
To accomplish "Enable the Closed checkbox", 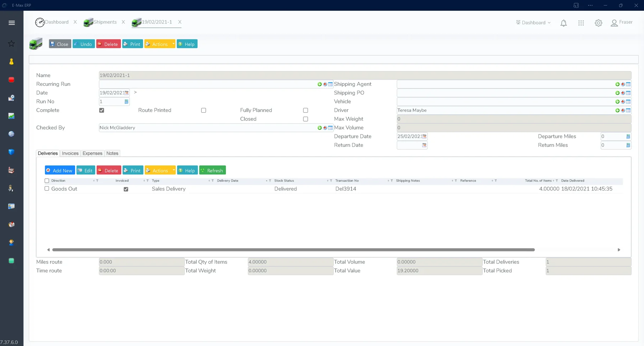I will [x=306, y=119].
